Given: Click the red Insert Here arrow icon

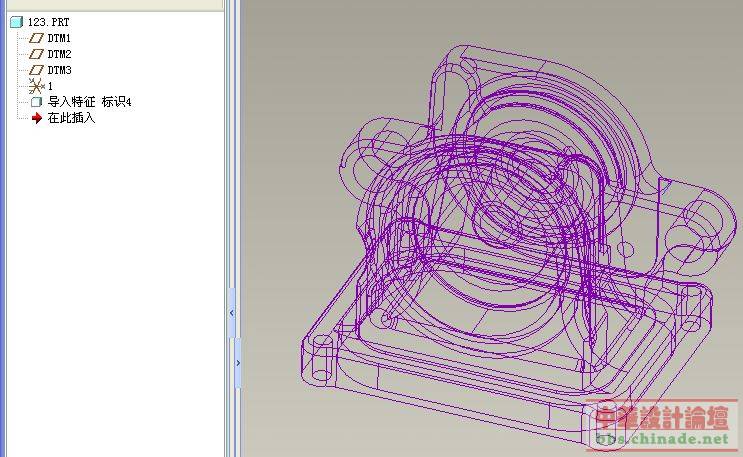Looking at the screenshot, I should [x=37, y=118].
